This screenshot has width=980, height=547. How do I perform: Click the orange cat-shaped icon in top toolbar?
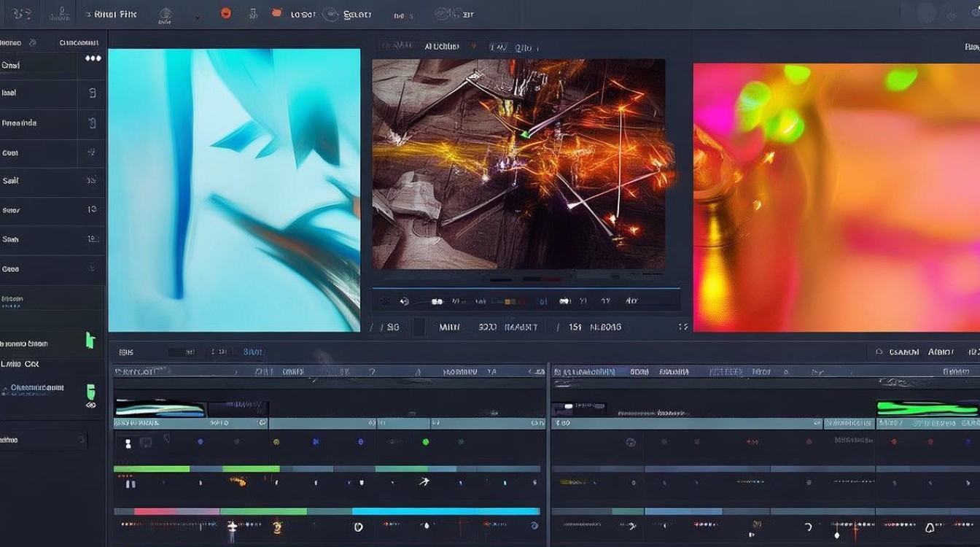click(276, 13)
